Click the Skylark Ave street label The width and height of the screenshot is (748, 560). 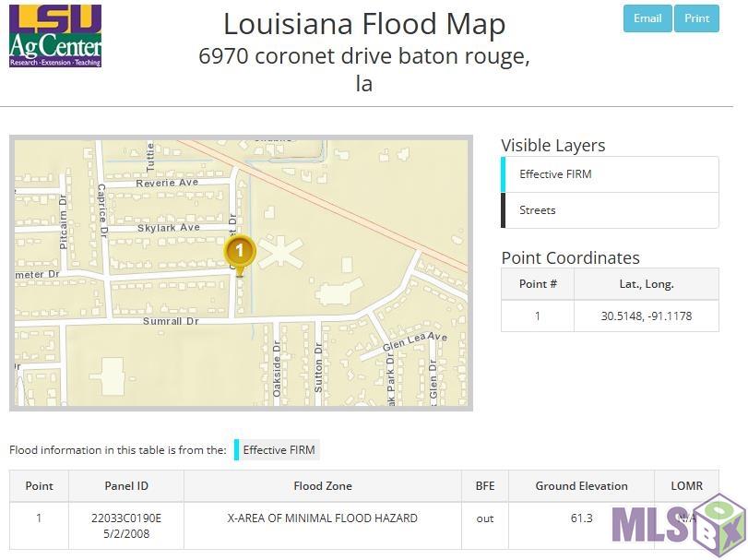(168, 227)
